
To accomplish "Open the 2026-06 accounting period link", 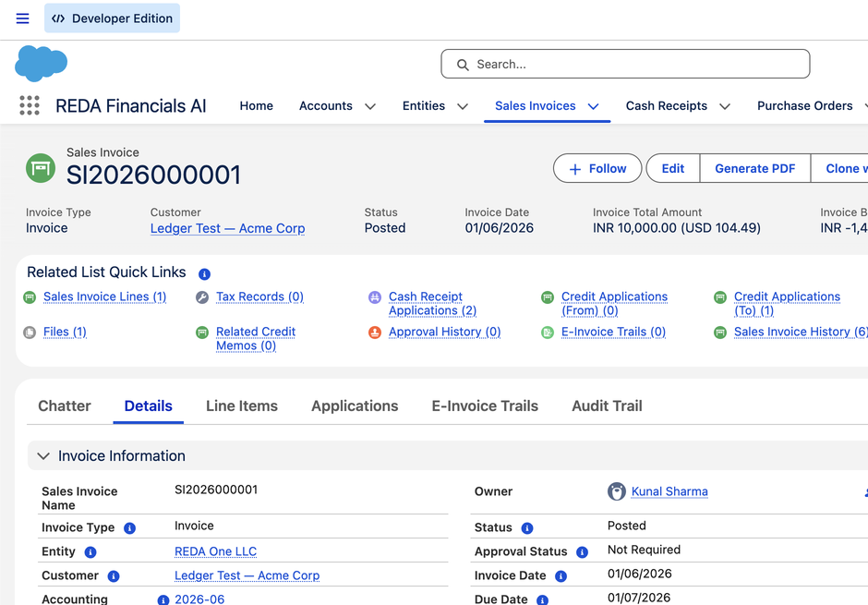I will [199, 599].
